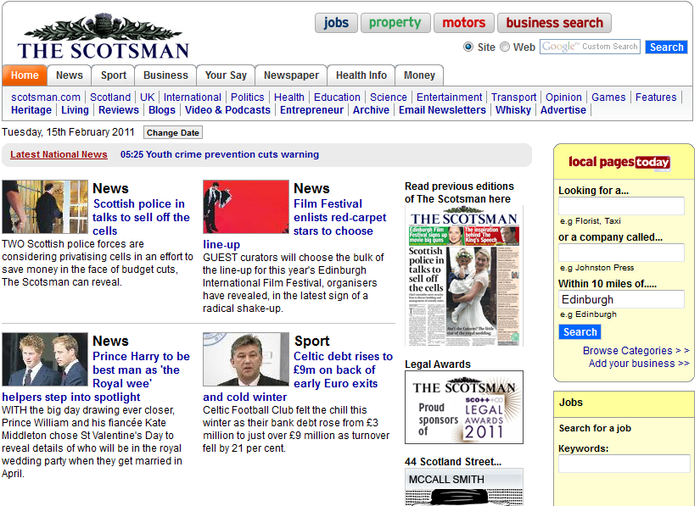
Task: Switch to the Health Info tab
Action: pos(361,75)
